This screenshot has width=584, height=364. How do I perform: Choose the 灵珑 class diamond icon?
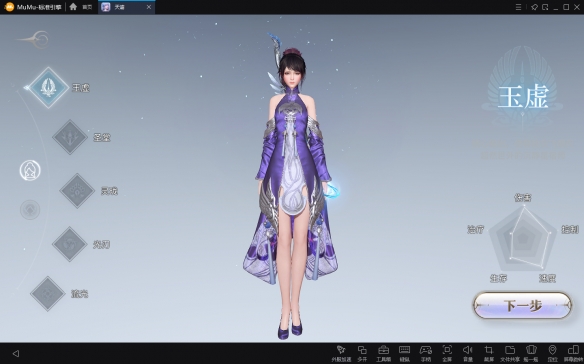point(77,191)
